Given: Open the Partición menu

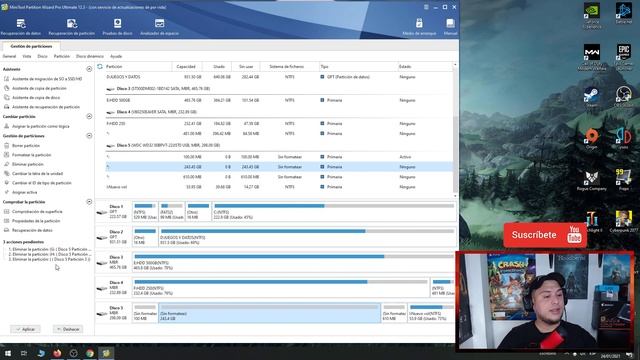Looking at the screenshot, I should (62, 56).
